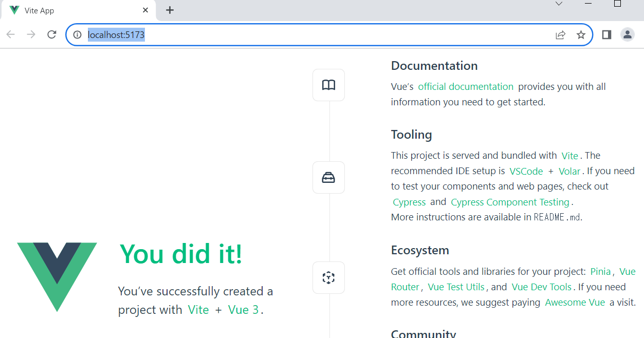Open the browser side panel icon
This screenshot has height=338, width=644.
606,34
